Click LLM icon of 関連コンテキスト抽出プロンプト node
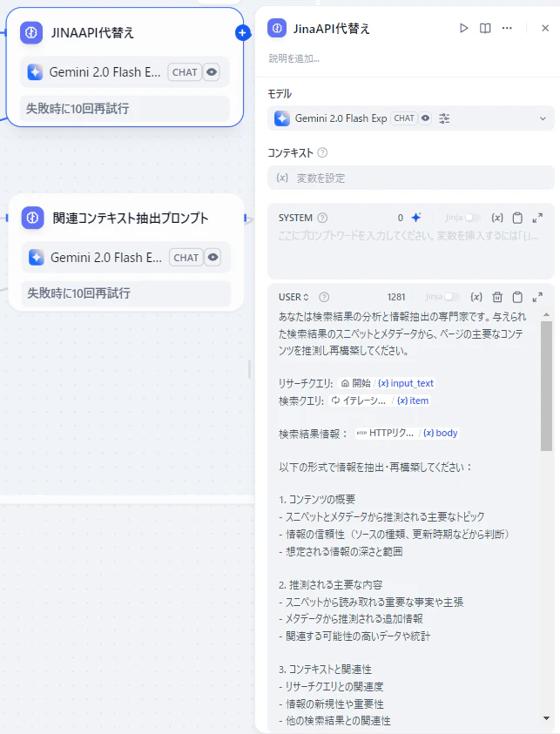Screen dimensions: 560x734 coord(32,218)
